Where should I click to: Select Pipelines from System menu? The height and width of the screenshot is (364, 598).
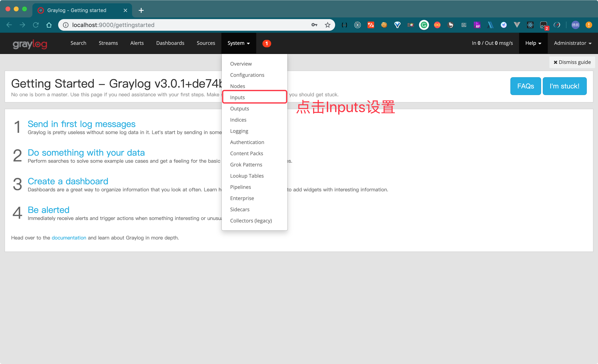pyautogui.click(x=240, y=187)
